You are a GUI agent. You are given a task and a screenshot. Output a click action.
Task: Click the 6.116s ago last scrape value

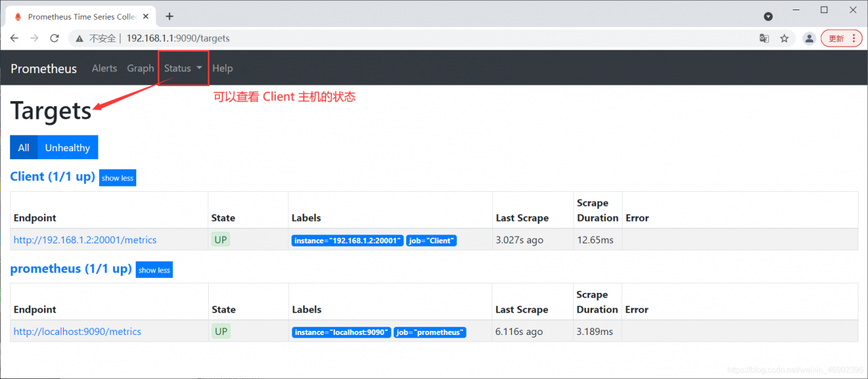(519, 332)
